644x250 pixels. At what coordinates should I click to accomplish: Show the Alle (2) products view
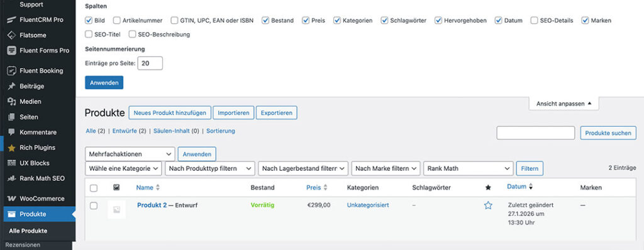96,131
